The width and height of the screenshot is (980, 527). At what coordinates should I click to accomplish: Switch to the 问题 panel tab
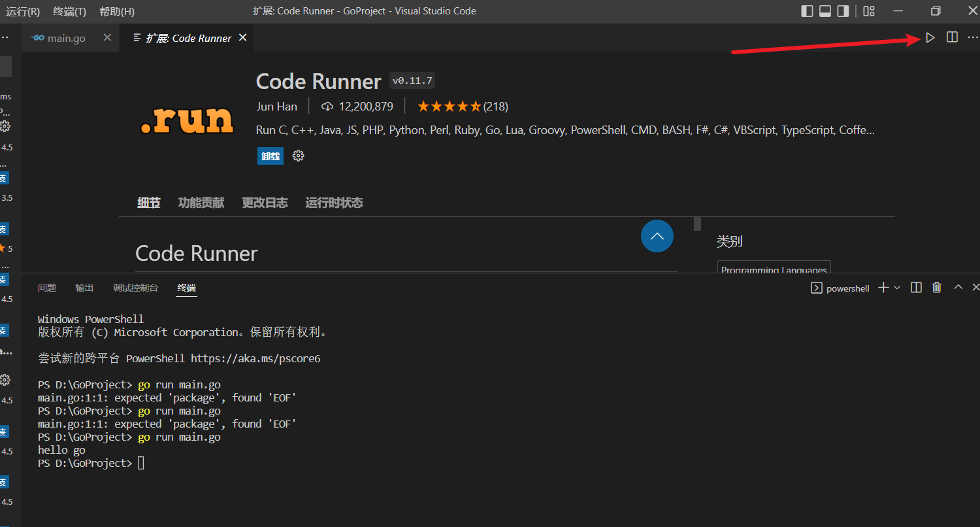pyautogui.click(x=47, y=288)
